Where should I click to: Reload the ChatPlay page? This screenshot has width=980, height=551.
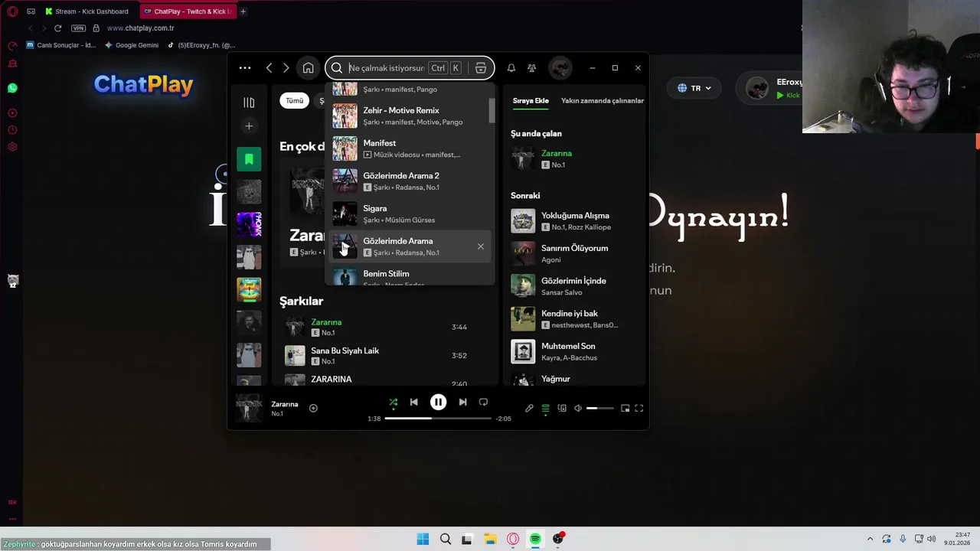(57, 28)
